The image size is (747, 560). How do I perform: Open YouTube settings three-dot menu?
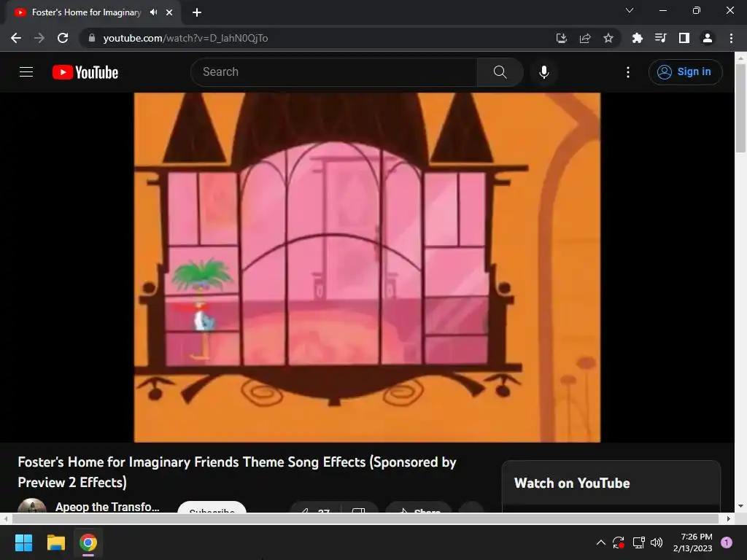click(x=628, y=72)
